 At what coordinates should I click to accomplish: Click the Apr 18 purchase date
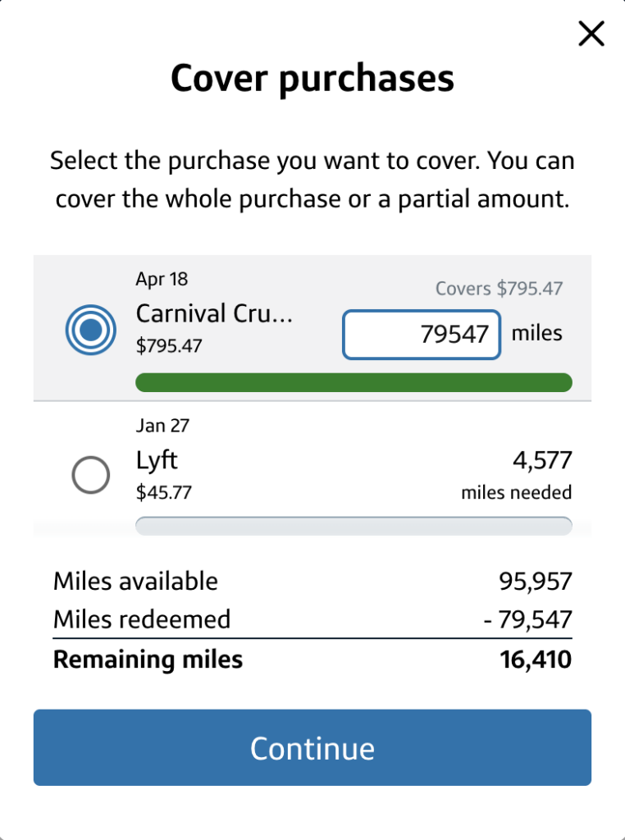pos(162,279)
